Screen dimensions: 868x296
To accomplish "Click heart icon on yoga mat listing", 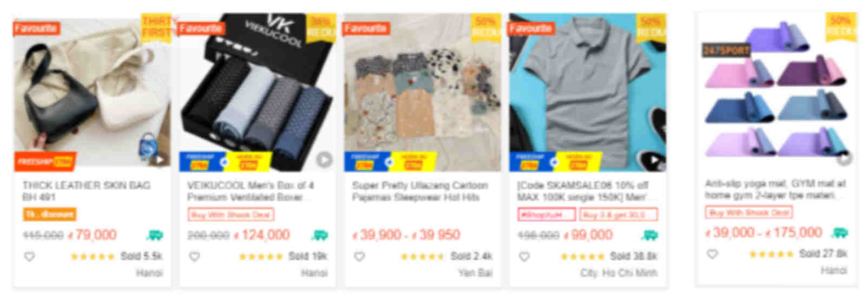I will click(x=713, y=254).
